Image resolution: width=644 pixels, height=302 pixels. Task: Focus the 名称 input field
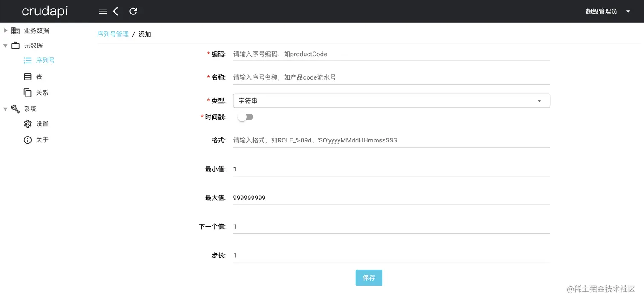(391, 77)
